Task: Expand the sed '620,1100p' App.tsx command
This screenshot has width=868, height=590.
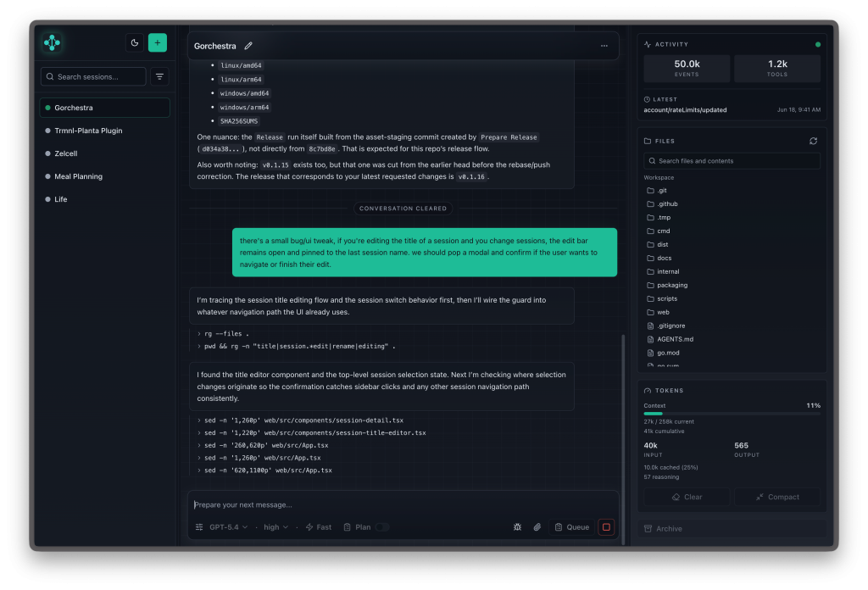Action: point(264,470)
